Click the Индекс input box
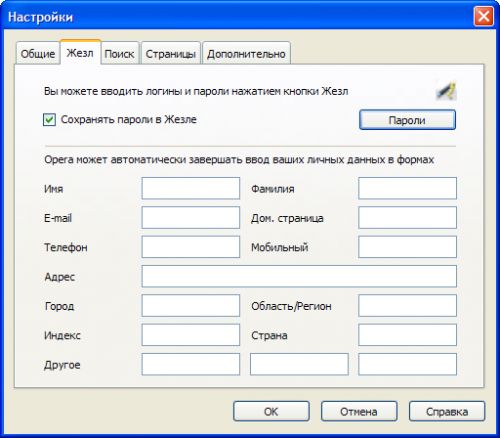Image resolution: width=500 pixels, height=438 pixels. [191, 335]
